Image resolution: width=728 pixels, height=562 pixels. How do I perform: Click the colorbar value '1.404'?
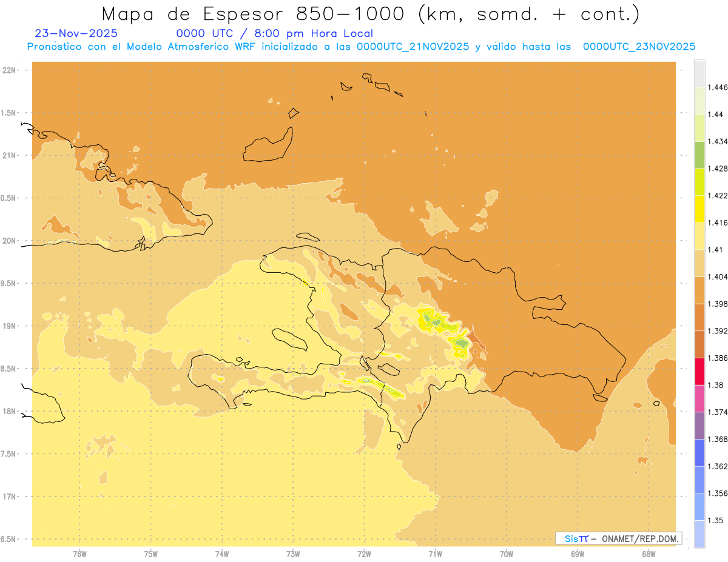(719, 276)
